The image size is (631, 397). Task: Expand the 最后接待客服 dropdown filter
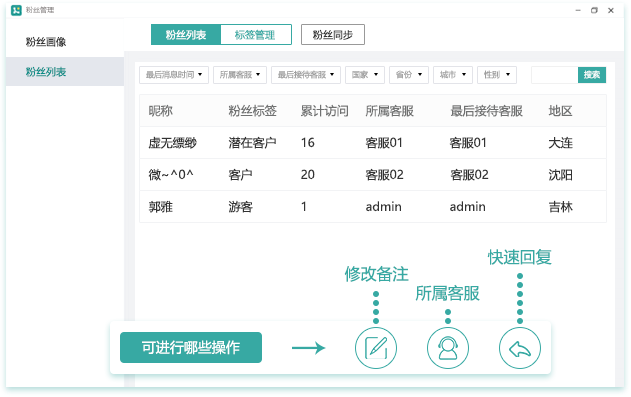(306, 75)
